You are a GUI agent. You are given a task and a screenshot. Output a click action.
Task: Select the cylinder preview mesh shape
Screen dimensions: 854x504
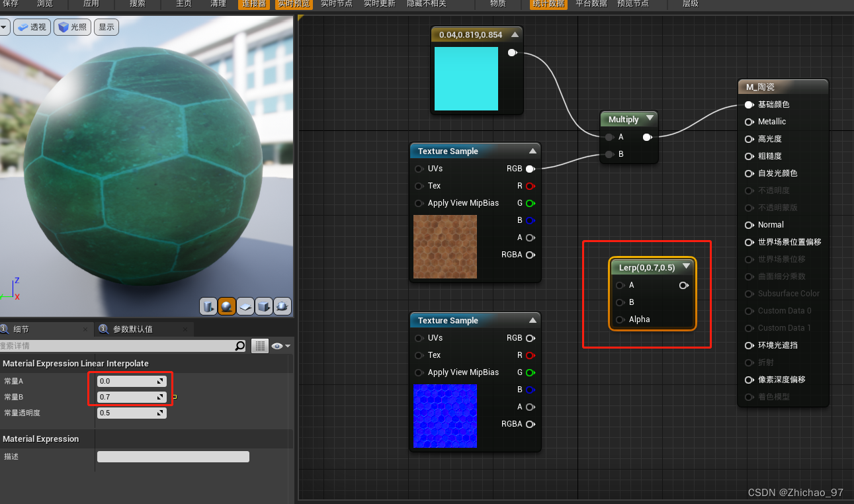208,306
